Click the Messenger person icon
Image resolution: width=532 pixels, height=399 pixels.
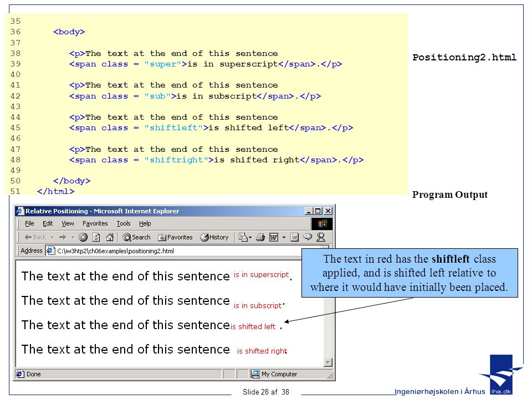click(x=321, y=237)
